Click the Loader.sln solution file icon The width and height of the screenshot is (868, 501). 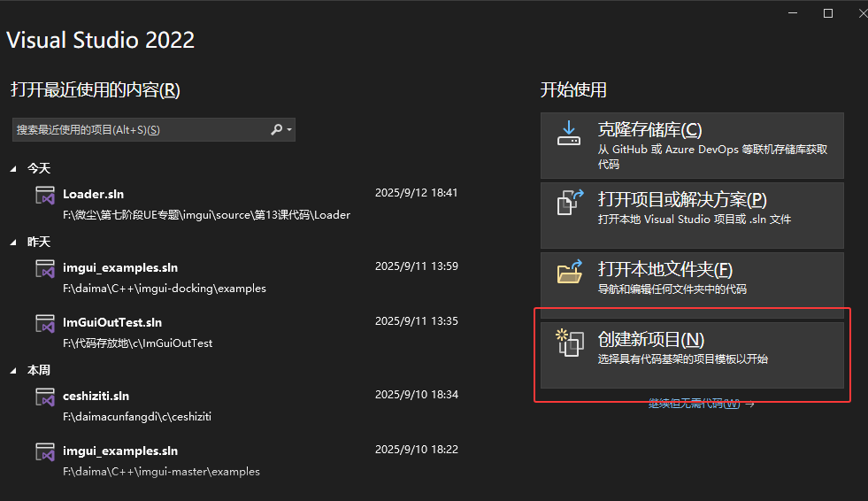tap(45, 195)
